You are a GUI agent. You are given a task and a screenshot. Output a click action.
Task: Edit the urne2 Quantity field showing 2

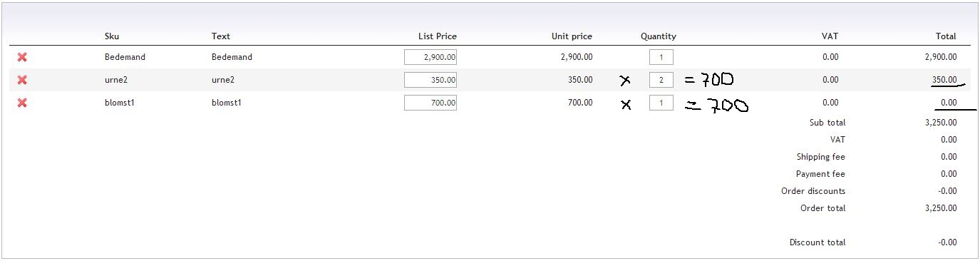661,80
